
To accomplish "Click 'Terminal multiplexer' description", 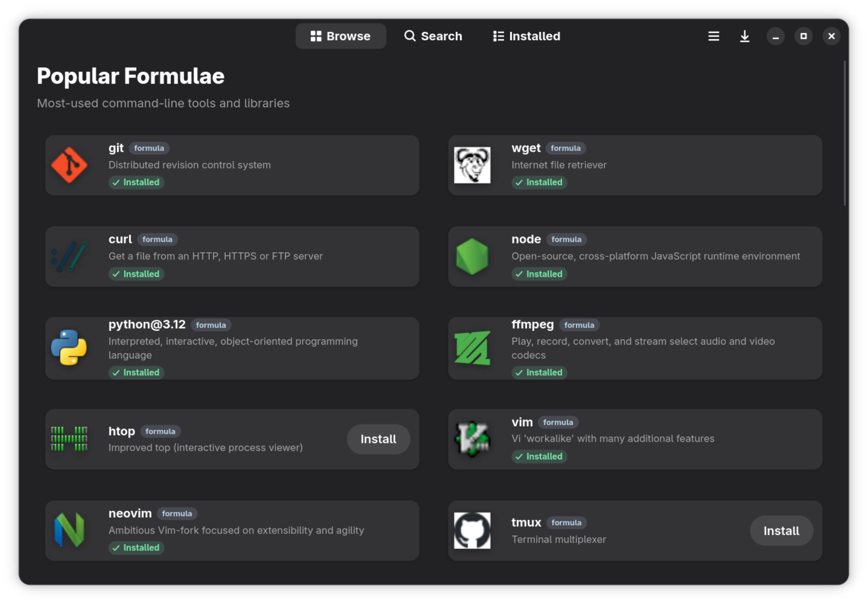I will (559, 539).
